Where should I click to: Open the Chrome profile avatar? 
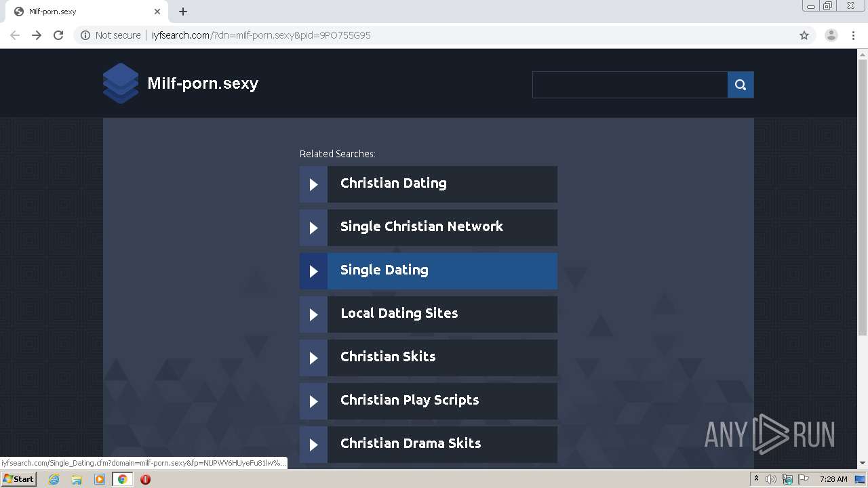tap(831, 35)
